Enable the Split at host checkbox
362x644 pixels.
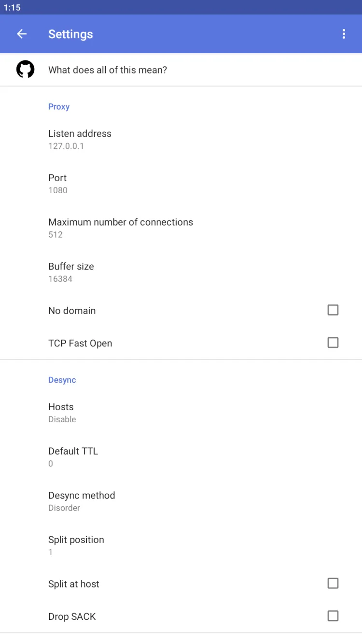point(333,584)
